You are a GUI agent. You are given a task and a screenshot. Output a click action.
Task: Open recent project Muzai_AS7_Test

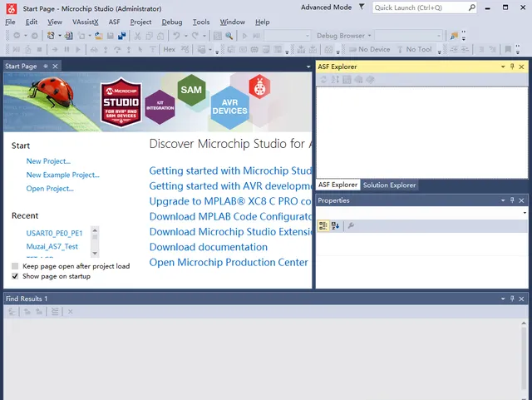(52, 246)
